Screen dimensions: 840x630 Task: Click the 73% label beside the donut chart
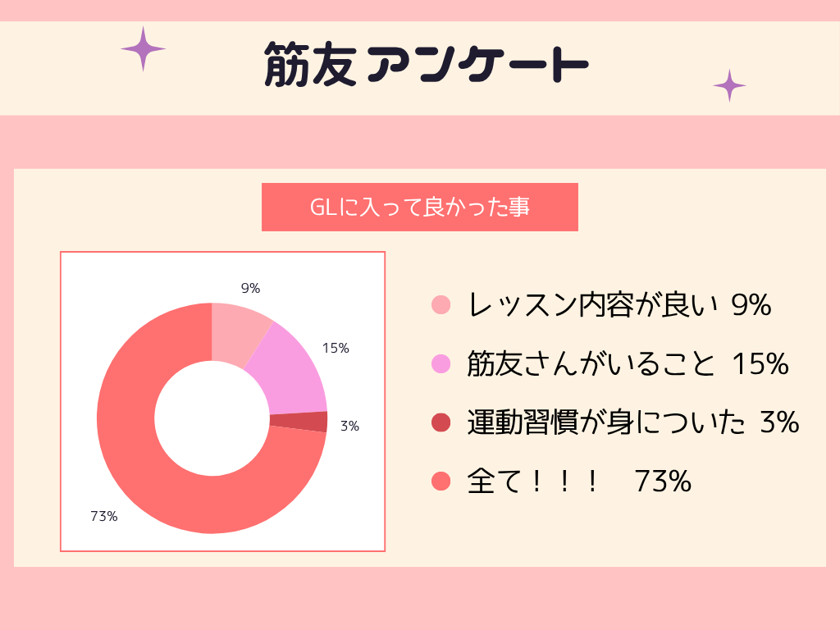point(104,516)
